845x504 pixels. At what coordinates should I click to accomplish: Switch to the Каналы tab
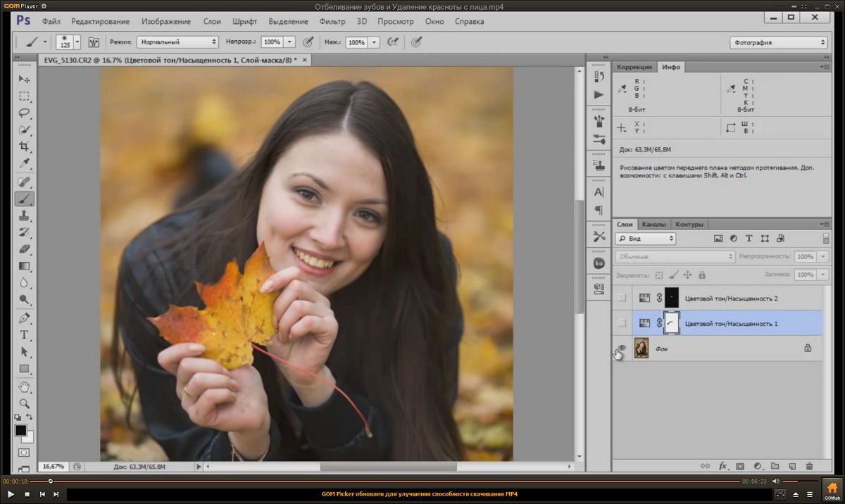point(653,224)
